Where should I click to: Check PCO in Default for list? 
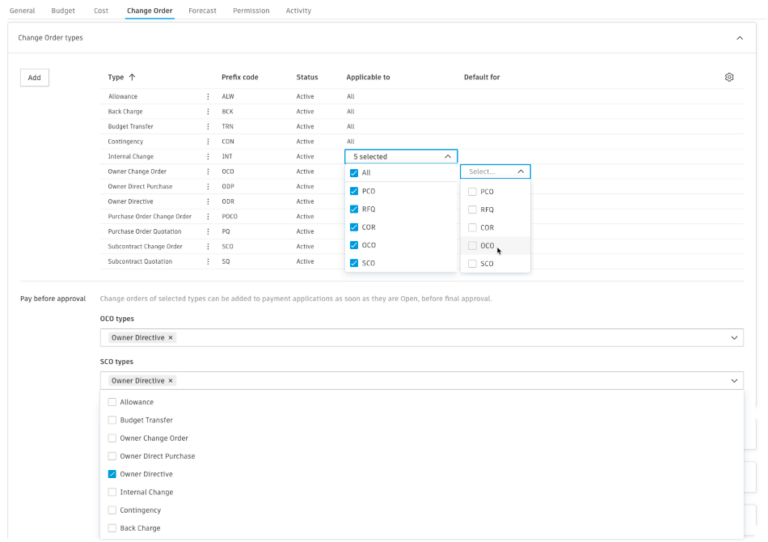472,191
